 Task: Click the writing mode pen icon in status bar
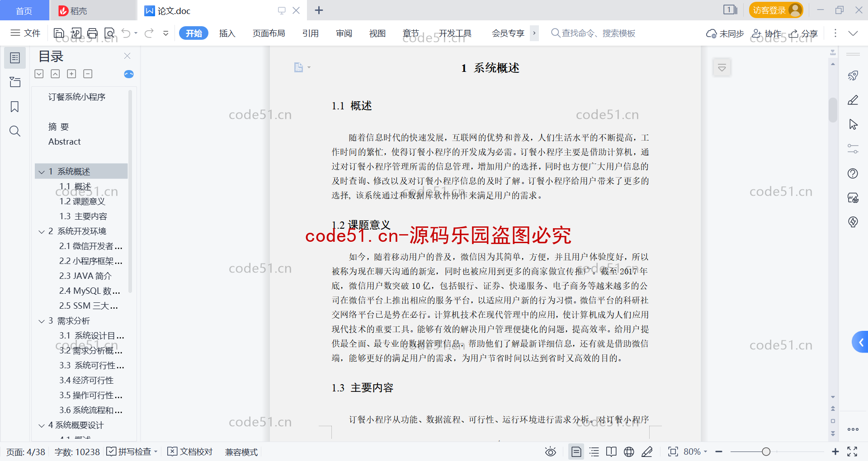[647, 452]
